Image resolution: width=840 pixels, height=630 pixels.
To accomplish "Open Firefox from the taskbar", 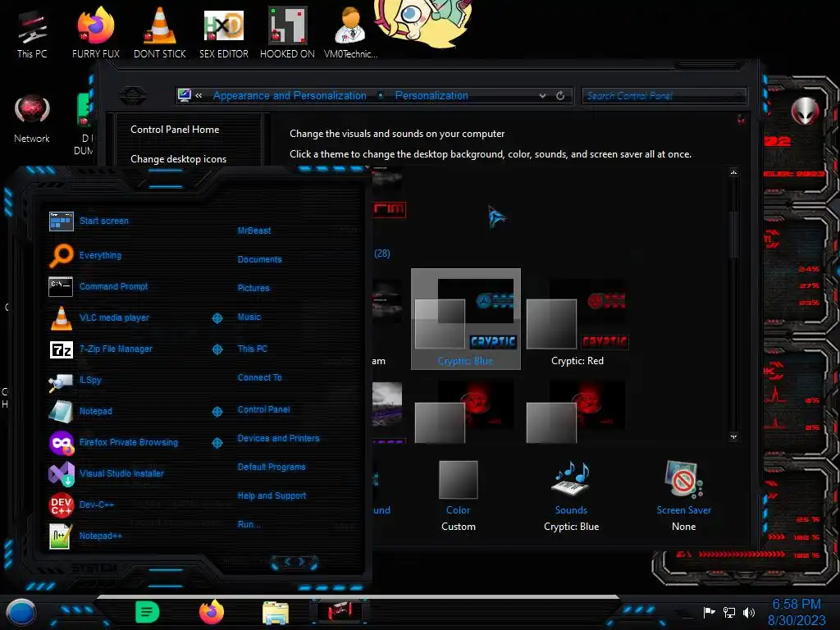I will tap(212, 612).
